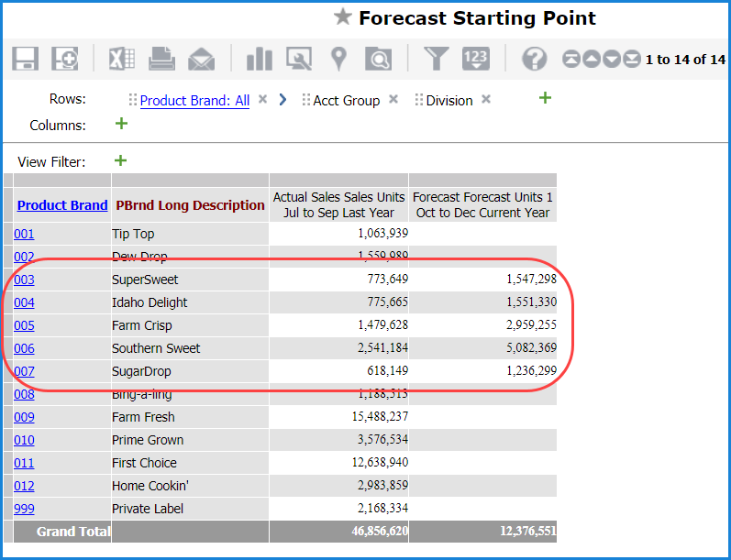Viewport: 731px width, 560px height.
Task: Click the 1,547,298 forecast value
Action: pyautogui.click(x=531, y=279)
